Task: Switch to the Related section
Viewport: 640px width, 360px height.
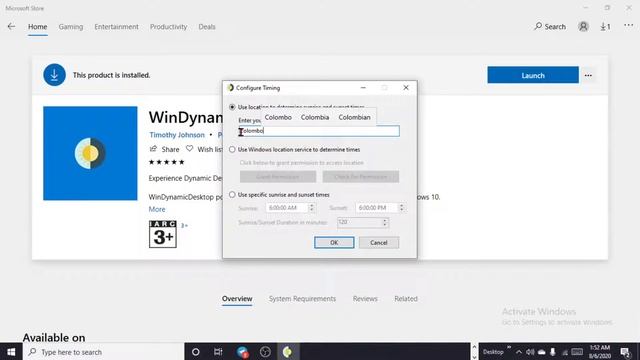Action: (x=406, y=299)
